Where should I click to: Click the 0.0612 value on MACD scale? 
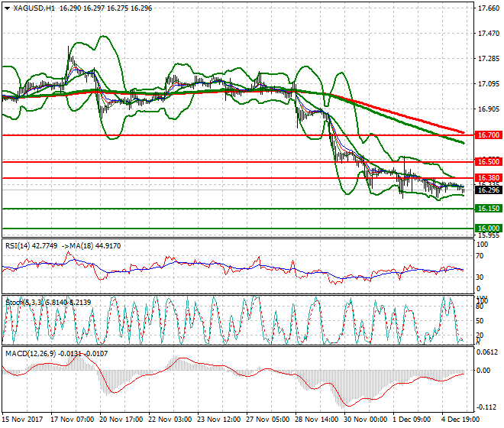click(x=487, y=352)
